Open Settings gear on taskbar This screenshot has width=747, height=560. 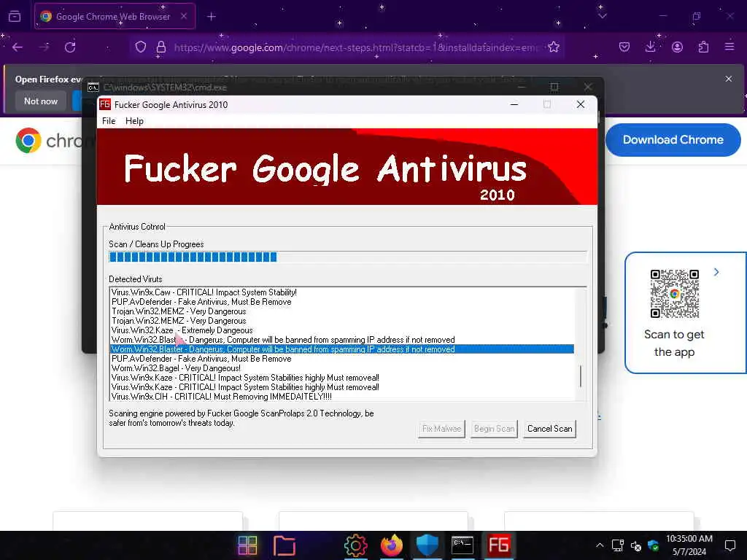[355, 545]
